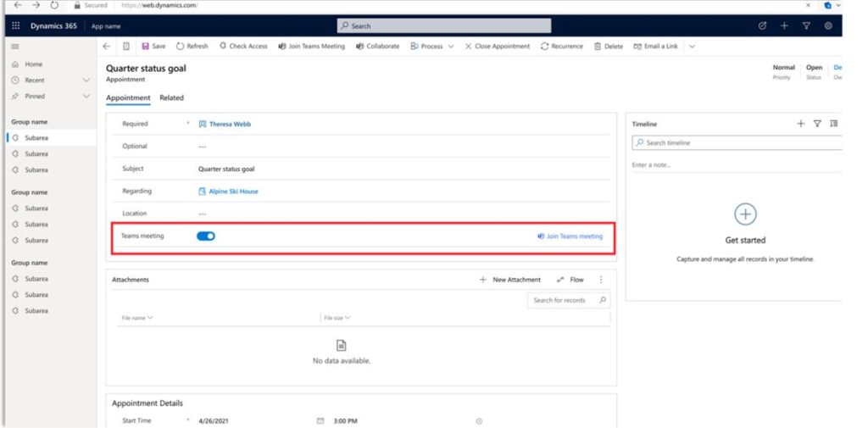This screenshot has width=868, height=428.
Task: Click browser back arrow
Action: pos(19,5)
